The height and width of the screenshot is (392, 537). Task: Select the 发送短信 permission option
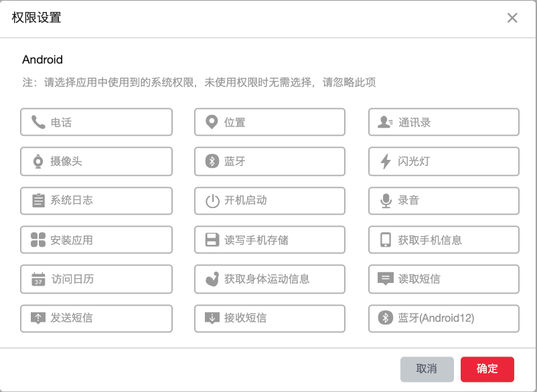pos(96,318)
